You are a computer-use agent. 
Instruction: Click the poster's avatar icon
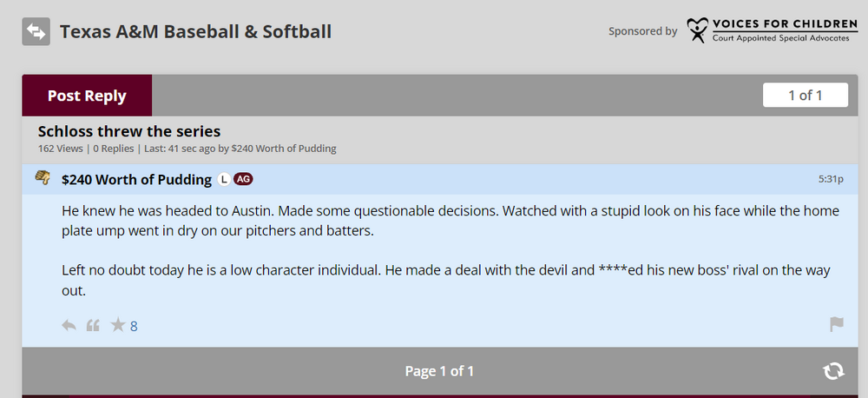pos(42,178)
